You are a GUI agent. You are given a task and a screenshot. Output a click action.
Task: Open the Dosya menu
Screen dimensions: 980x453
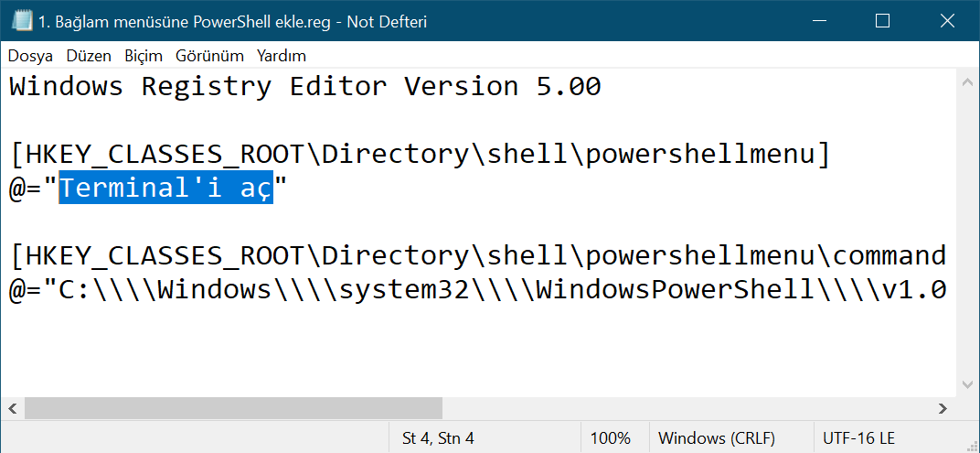(x=30, y=56)
